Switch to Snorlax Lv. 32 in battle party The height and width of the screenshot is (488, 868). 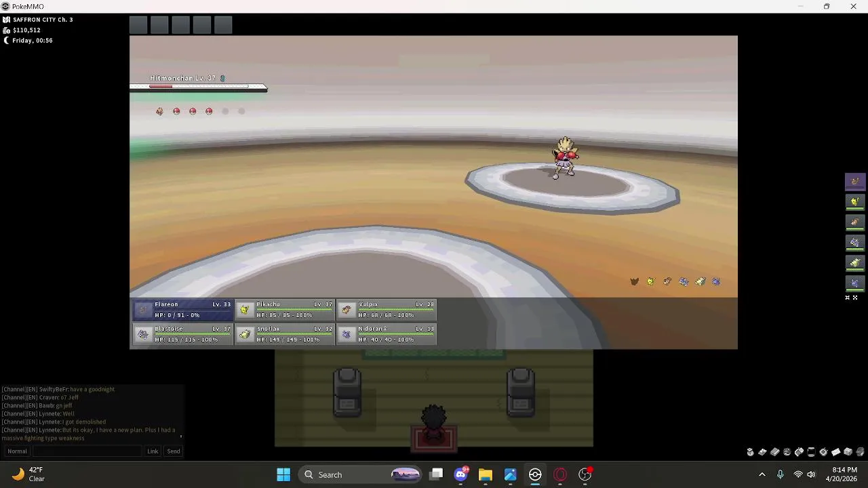tap(285, 334)
